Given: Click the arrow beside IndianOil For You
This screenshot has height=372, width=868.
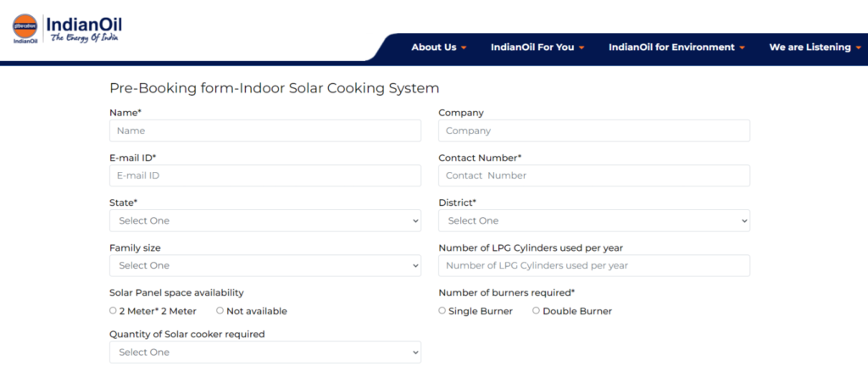Looking at the screenshot, I should pos(582,47).
